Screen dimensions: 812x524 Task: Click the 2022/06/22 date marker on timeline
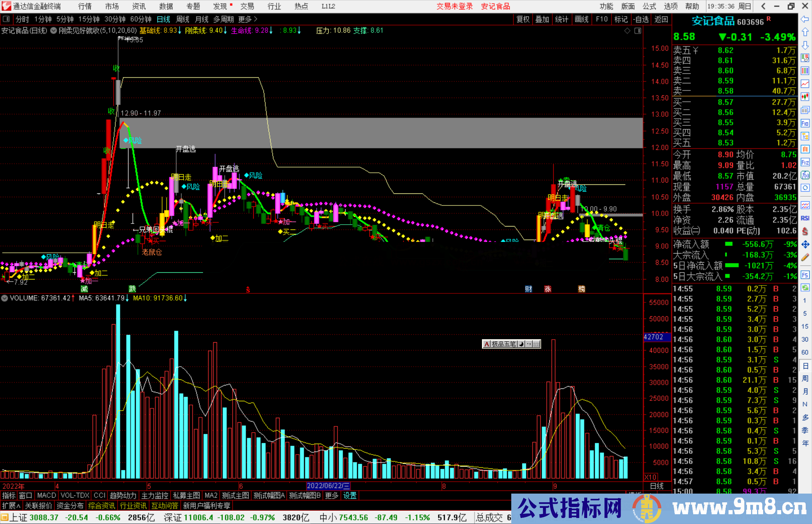coord(328,486)
